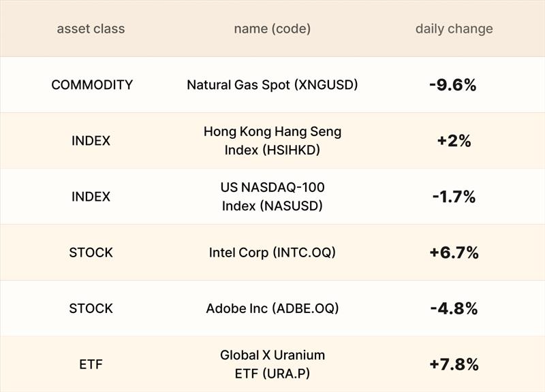This screenshot has height=392, width=545.
Task: Click the -1.7% daily change value
Action: pos(454,197)
